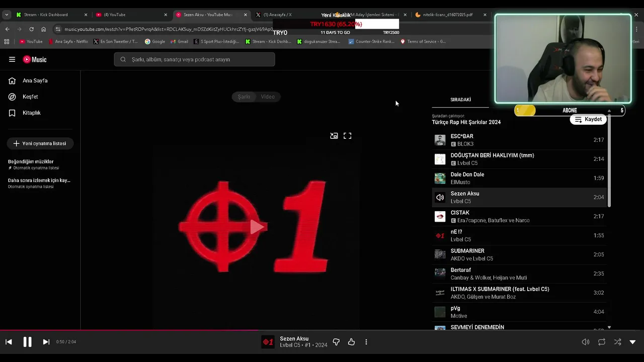Open the Terms of Service bookmark
This screenshot has width=644, height=362.
(x=423, y=41)
